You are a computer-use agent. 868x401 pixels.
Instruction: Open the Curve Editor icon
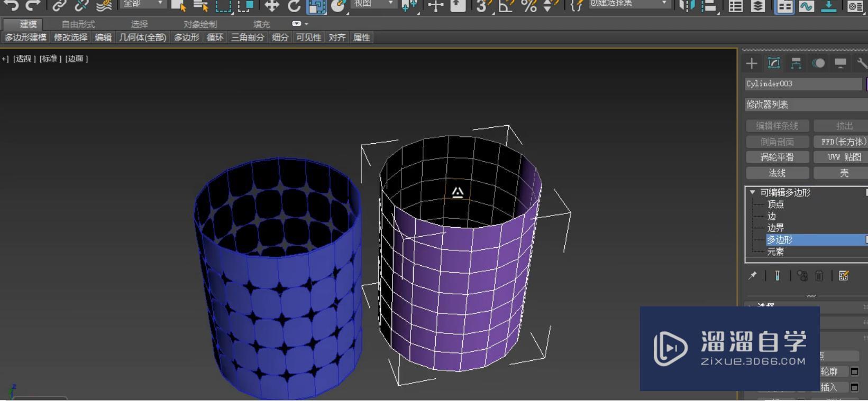point(806,5)
